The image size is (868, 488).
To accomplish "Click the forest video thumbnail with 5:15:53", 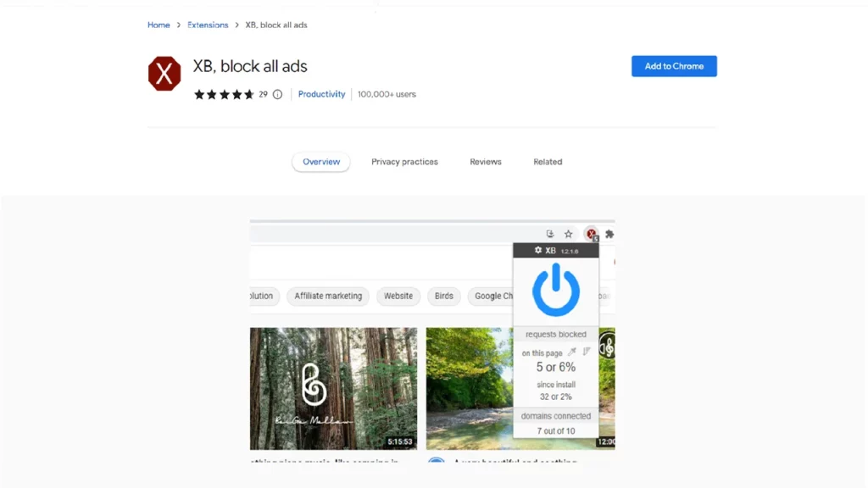I will point(333,388).
